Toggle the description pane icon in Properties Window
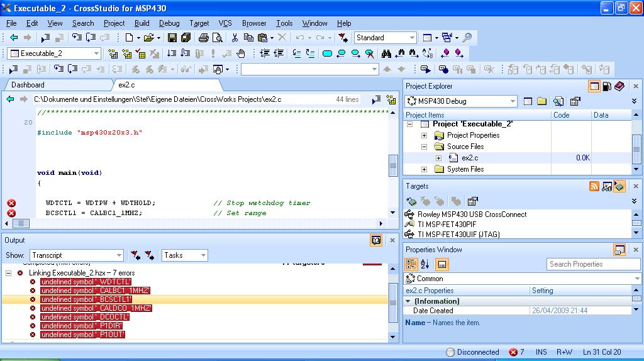The width and height of the screenshot is (644, 361). tap(442, 265)
